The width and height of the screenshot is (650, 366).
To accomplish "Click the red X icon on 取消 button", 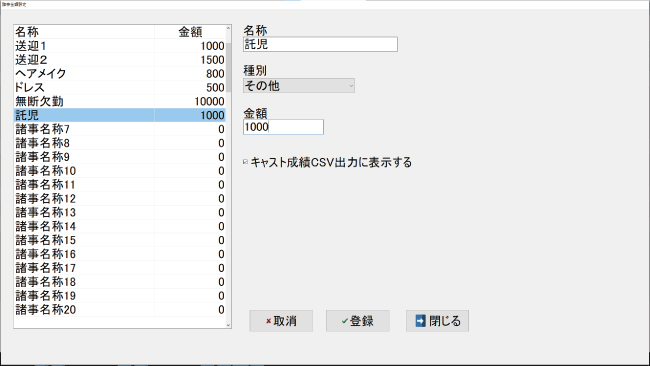I will click(x=268, y=321).
